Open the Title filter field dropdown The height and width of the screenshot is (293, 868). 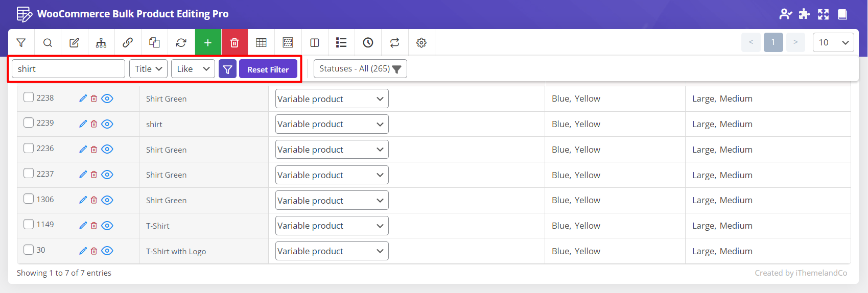point(148,69)
